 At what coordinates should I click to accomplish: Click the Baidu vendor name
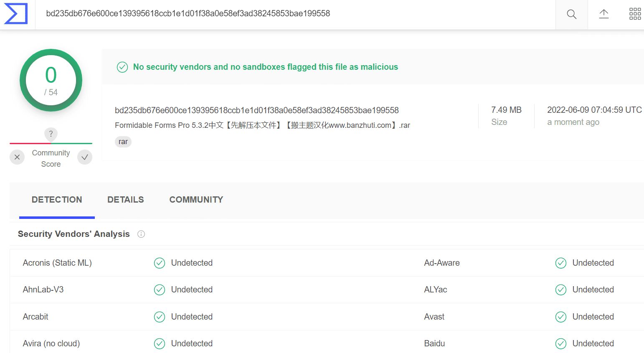click(x=434, y=343)
